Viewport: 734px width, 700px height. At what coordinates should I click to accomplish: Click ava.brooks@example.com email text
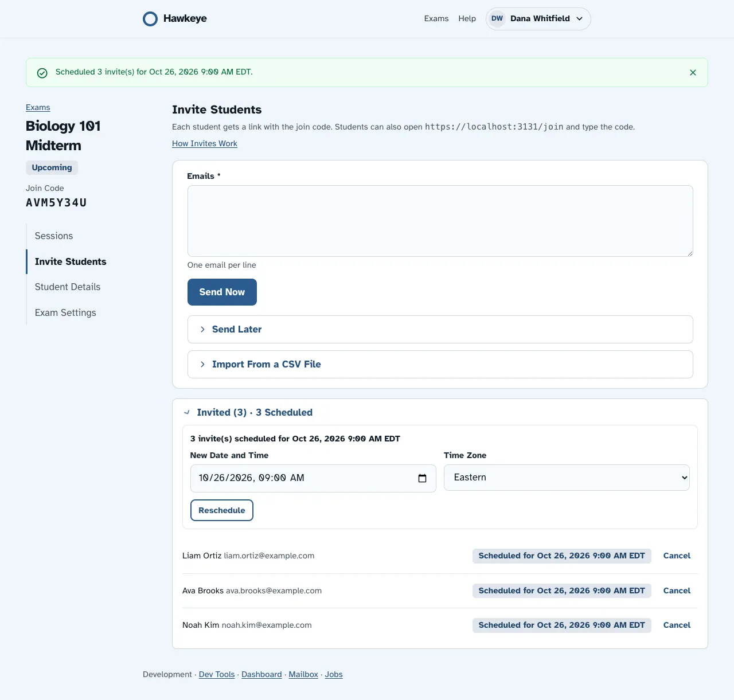pos(274,590)
